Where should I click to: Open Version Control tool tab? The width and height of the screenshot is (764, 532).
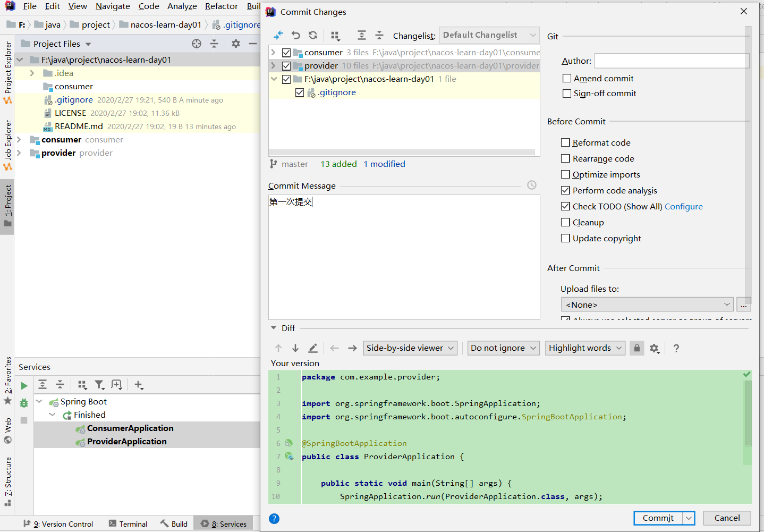point(58,524)
